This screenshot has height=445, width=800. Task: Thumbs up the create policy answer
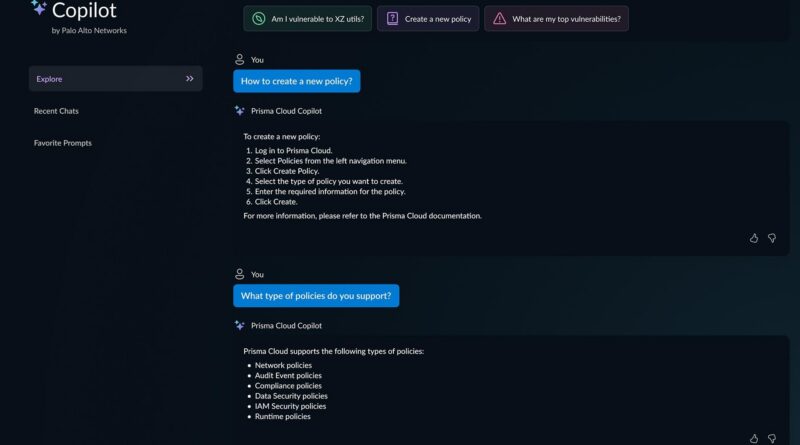pos(754,238)
